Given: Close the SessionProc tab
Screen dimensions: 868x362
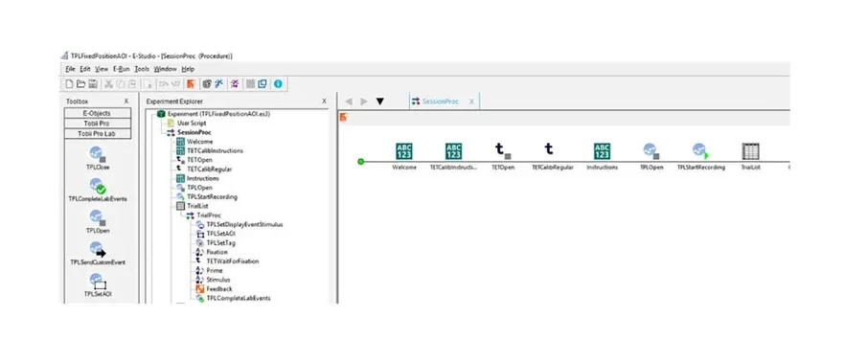Looking at the screenshot, I should 471,102.
